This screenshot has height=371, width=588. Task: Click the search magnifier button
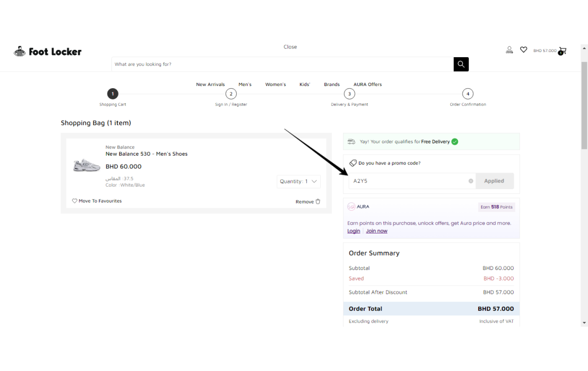tap(461, 64)
